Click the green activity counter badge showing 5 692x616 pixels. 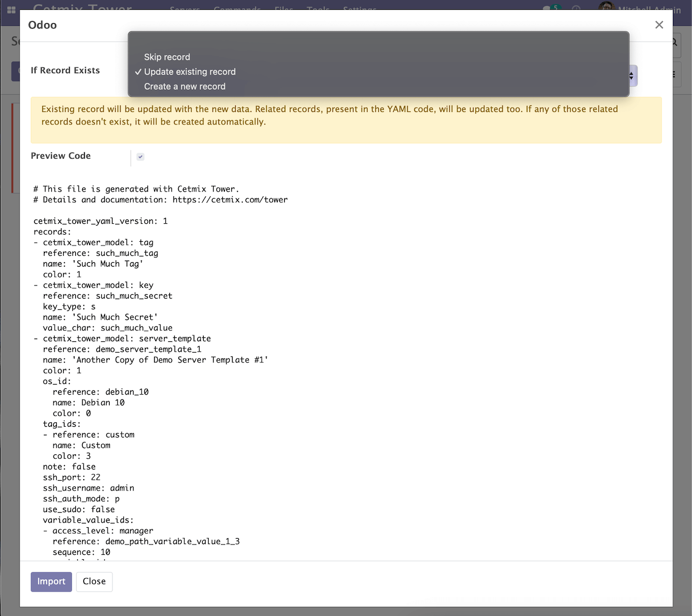pos(555,6)
